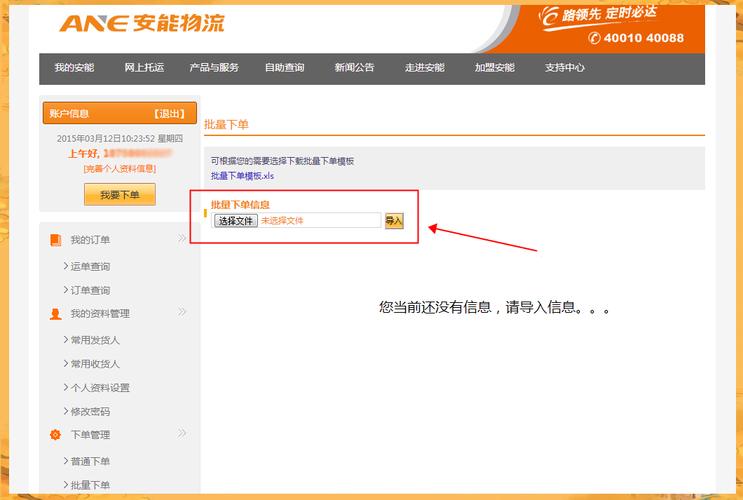Viewport: 743px width, 500px height.
Task: Click the ANE 安能物流 logo
Action: (141, 23)
